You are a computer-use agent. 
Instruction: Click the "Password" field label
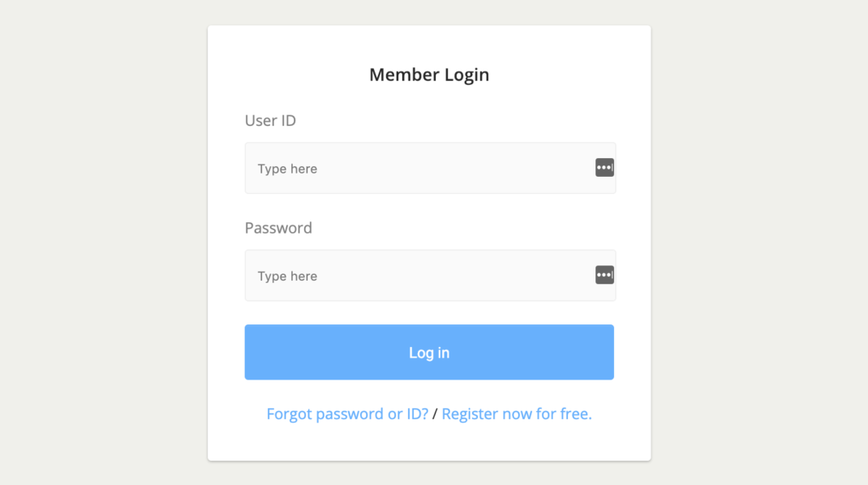[x=278, y=228]
